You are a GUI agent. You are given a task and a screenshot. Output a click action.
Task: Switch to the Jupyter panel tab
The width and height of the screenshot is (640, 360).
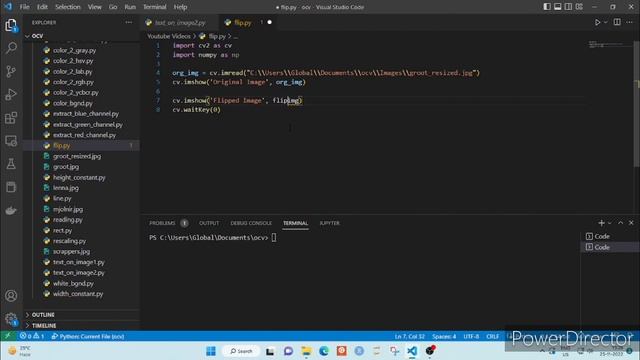tap(329, 223)
